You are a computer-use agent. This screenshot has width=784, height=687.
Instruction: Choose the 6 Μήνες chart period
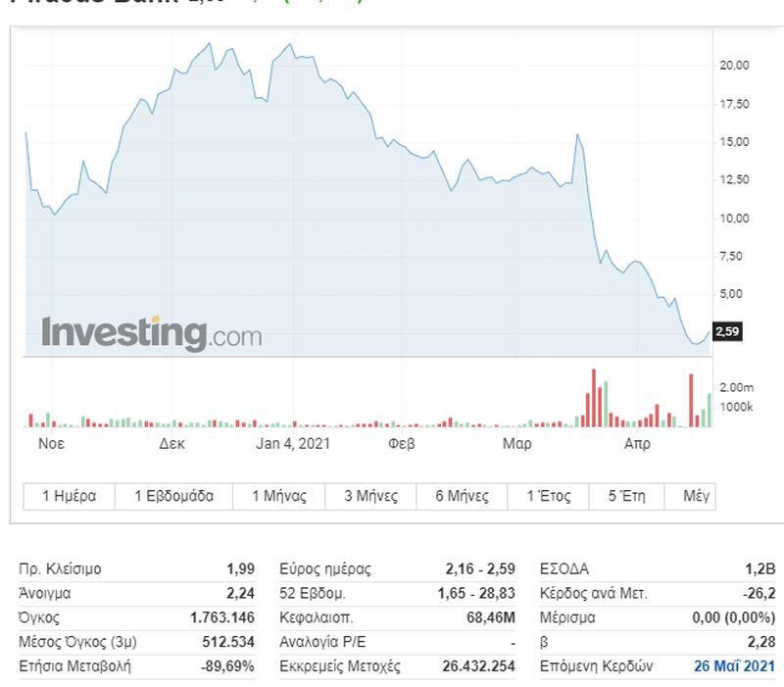point(462,496)
